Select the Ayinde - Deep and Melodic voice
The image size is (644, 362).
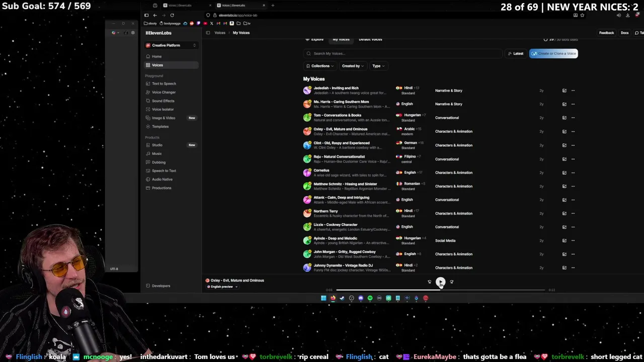click(x=440, y=240)
